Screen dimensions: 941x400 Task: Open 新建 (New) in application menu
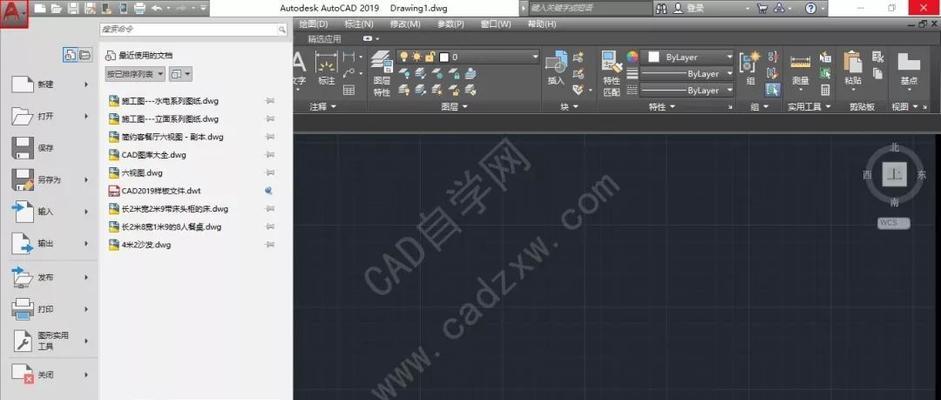point(50,85)
